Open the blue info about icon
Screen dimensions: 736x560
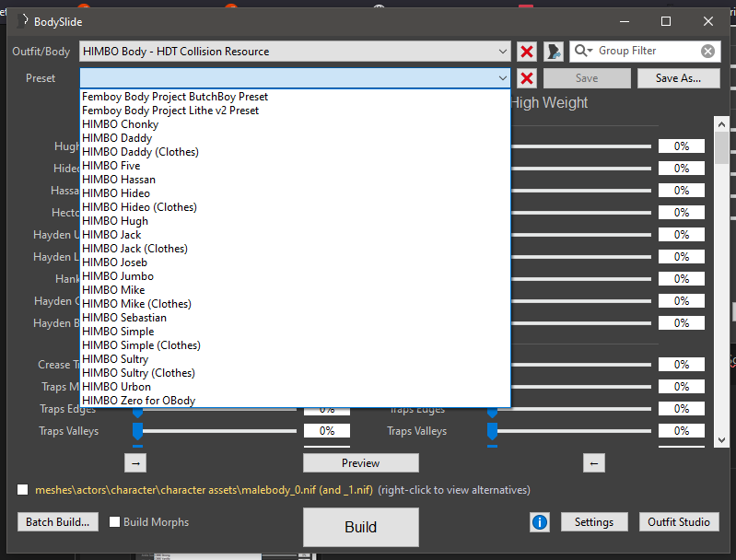pyautogui.click(x=540, y=522)
